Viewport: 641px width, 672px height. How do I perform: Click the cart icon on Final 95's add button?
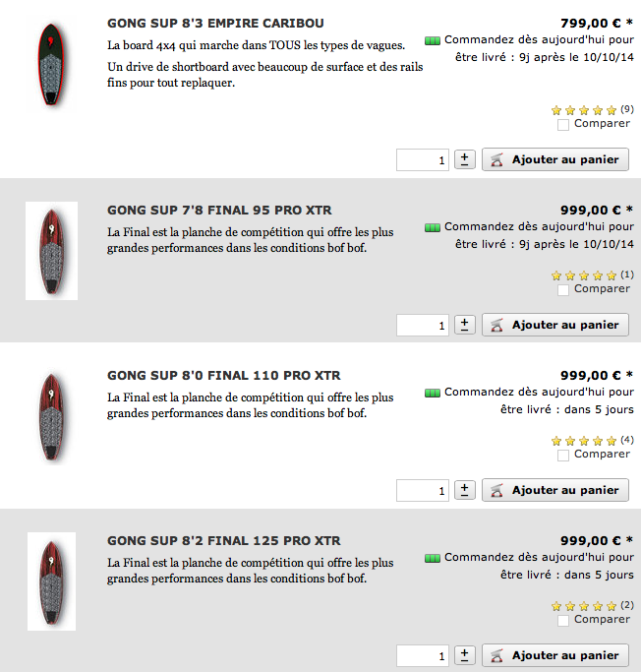[x=496, y=325]
